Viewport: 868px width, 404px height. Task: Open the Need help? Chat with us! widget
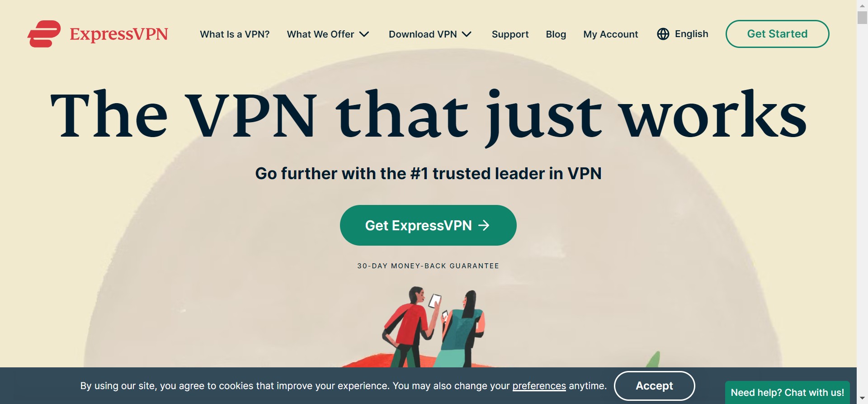[x=788, y=393]
